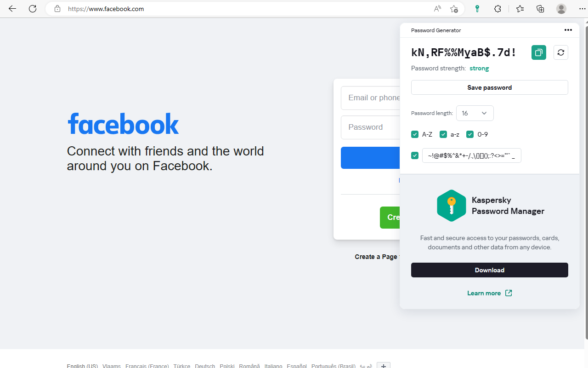588x368 pixels.
Task: Select Português (Brasil) language link
Action: click(x=334, y=366)
